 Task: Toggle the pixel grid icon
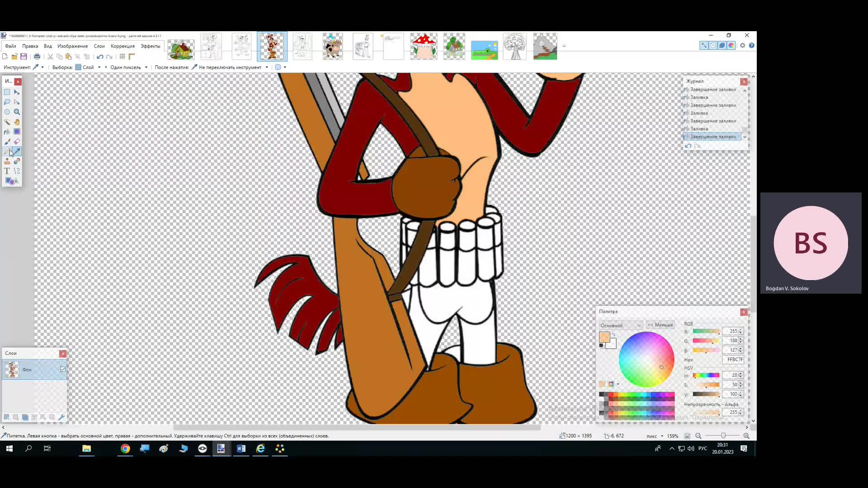coord(122,56)
